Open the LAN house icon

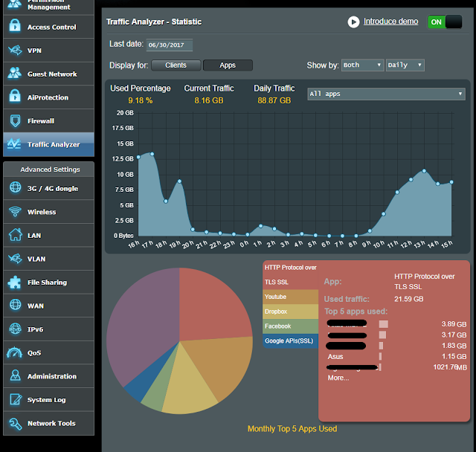[x=15, y=235]
